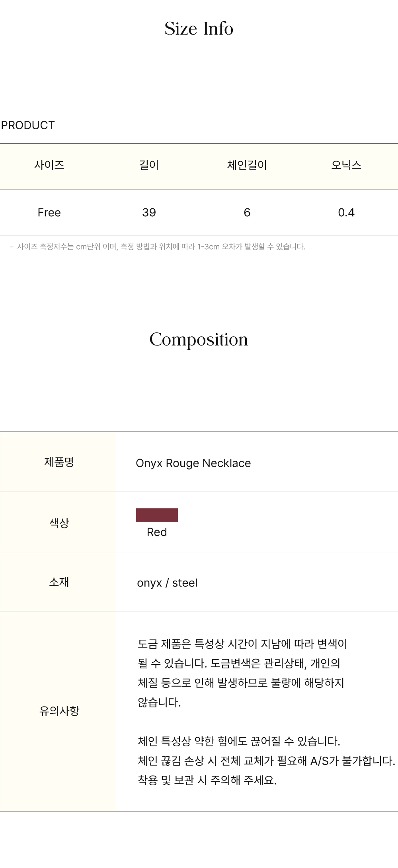Image resolution: width=398 pixels, height=868 pixels.
Task: Click the chain length value 6
Action: click(247, 213)
